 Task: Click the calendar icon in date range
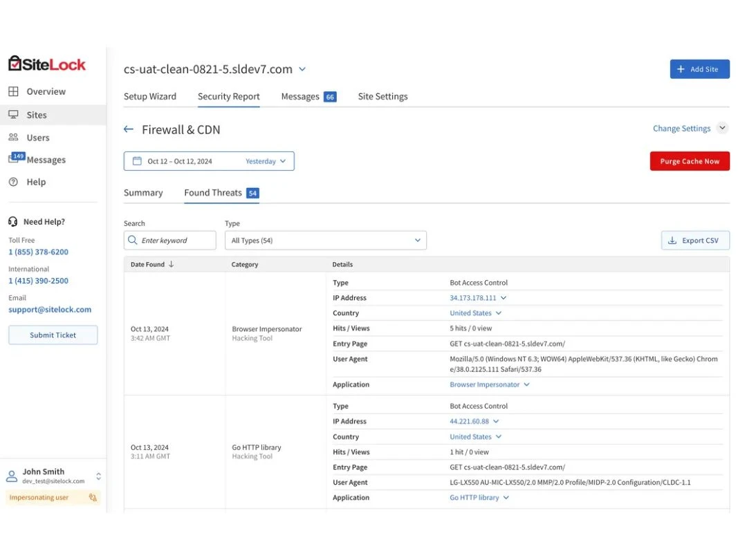pyautogui.click(x=137, y=161)
